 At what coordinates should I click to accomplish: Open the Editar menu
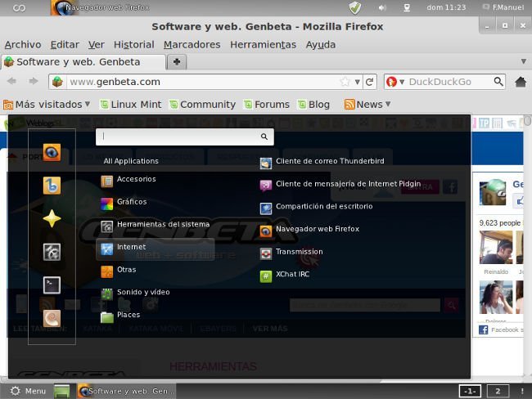65,45
